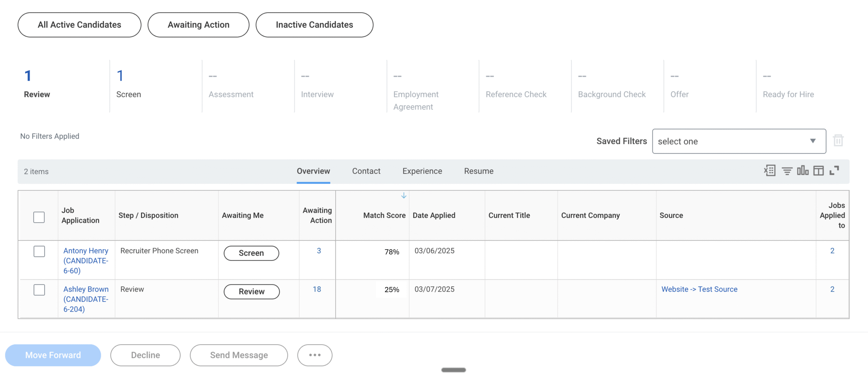Open column layout grid preferences icon
Screen dimensions: 868x375
818,171
